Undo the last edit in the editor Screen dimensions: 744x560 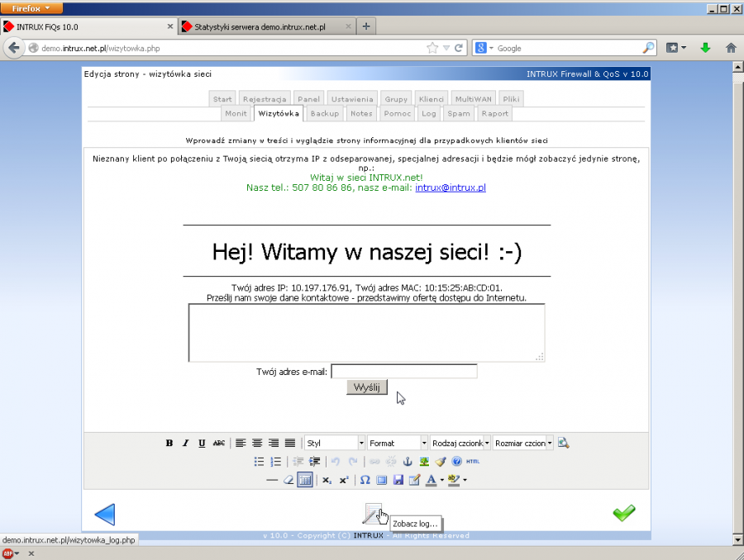336,462
